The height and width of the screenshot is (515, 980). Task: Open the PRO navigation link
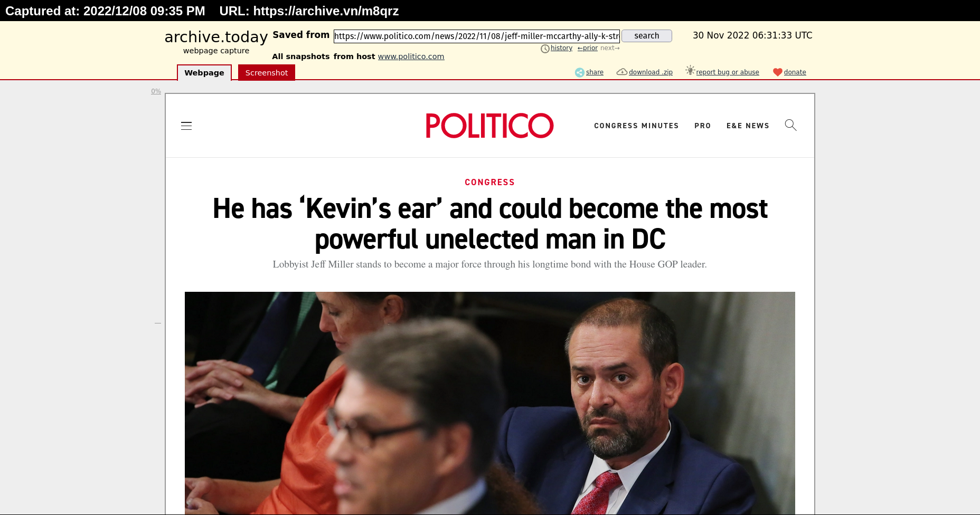[703, 126]
